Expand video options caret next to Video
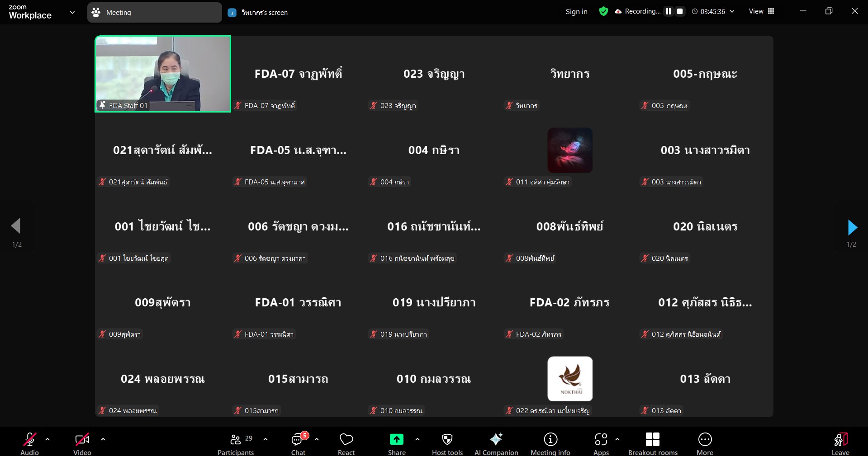This screenshot has height=456, width=868. point(103,439)
